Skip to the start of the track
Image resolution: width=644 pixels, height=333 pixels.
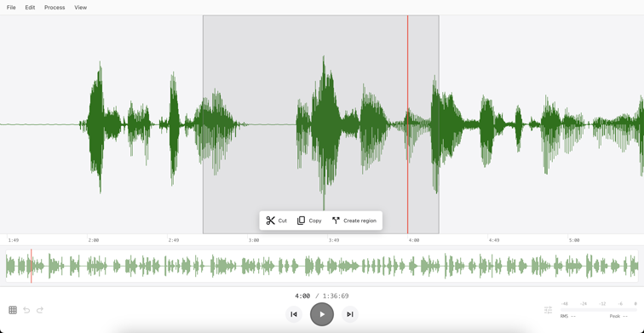point(294,314)
